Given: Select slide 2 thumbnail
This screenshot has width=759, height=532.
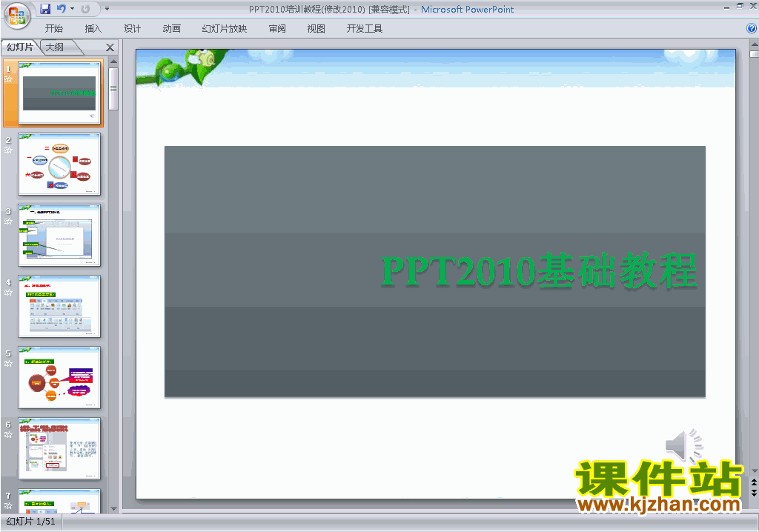Looking at the screenshot, I should point(59,164).
